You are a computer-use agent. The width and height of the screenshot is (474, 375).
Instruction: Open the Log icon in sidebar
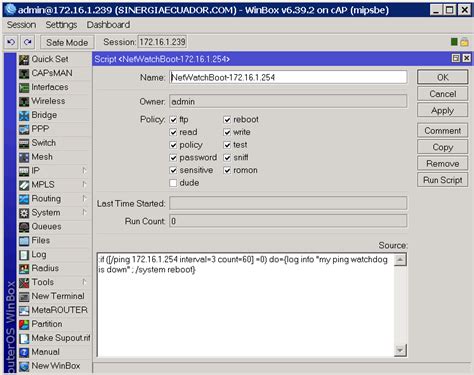coord(24,255)
